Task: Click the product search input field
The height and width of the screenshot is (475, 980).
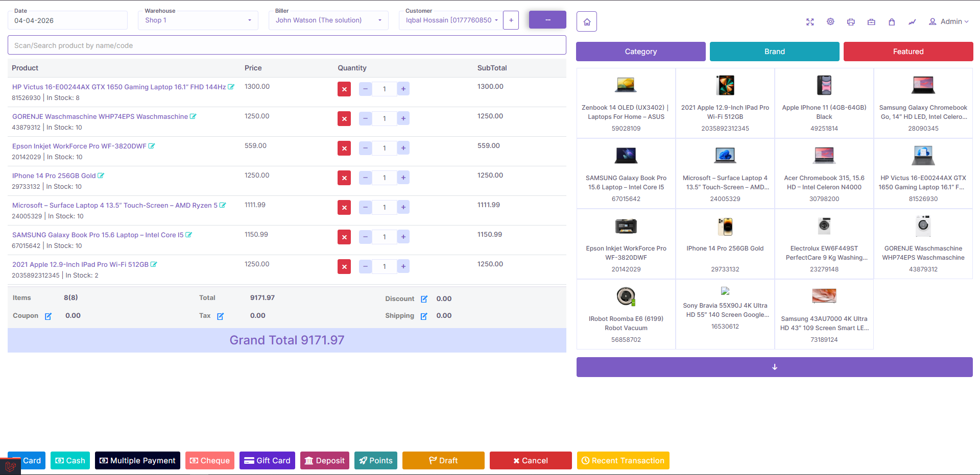Action: point(286,45)
